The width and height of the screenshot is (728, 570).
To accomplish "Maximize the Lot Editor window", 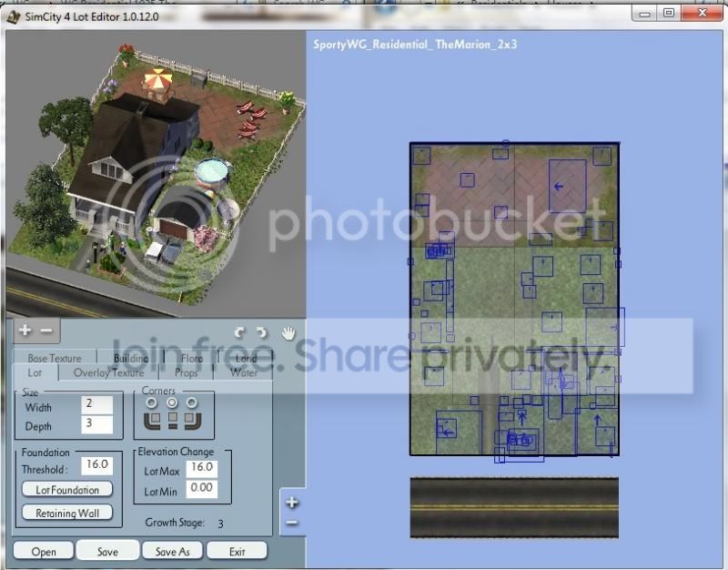I will 669,13.
